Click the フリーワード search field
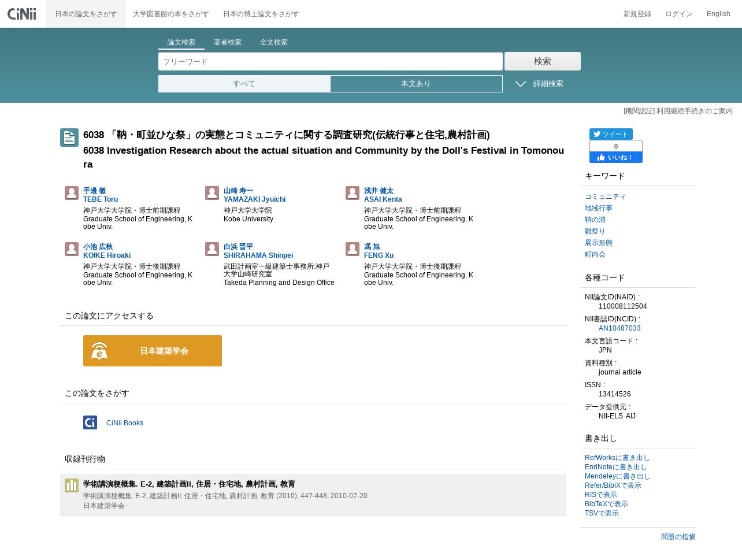This screenshot has height=560, width=742. click(331, 61)
